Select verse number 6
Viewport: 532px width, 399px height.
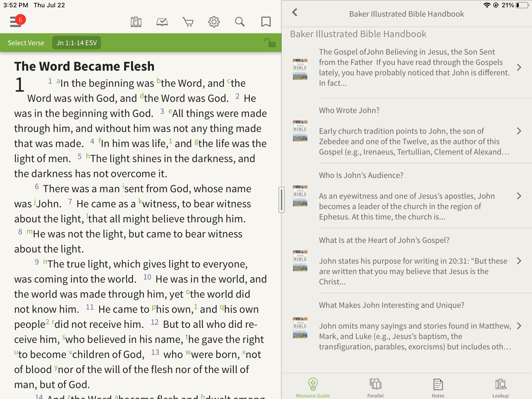(x=37, y=187)
